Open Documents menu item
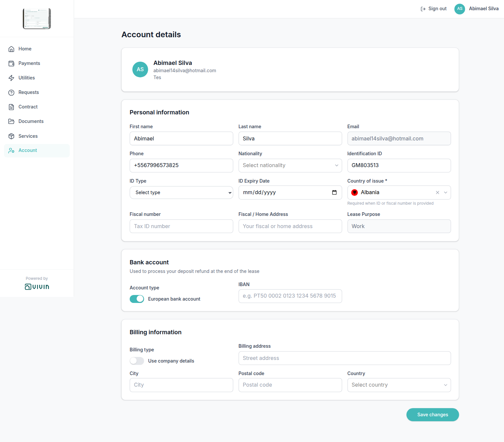The height and width of the screenshot is (442, 504). (x=37, y=121)
